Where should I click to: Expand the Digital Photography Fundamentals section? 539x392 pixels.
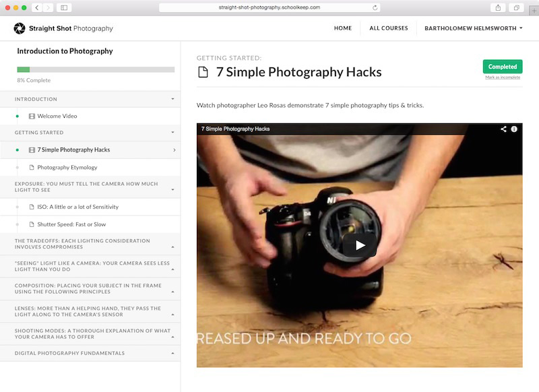[x=172, y=353]
